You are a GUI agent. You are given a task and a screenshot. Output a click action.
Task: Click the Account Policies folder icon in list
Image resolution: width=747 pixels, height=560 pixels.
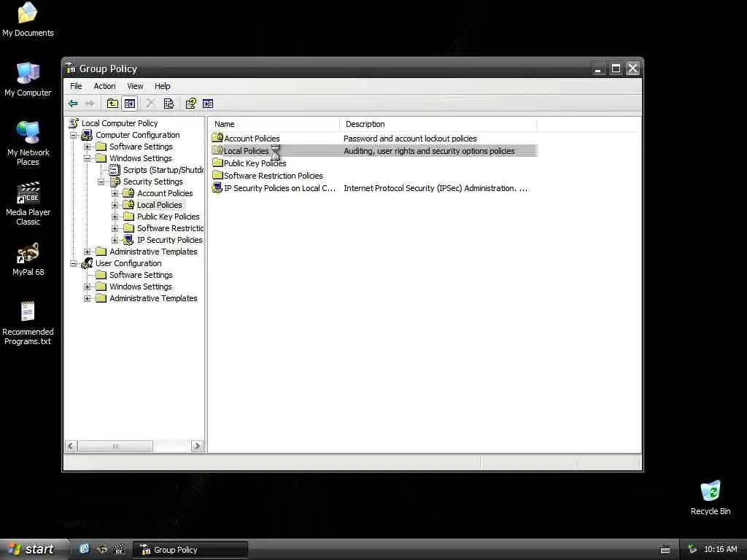pos(217,138)
